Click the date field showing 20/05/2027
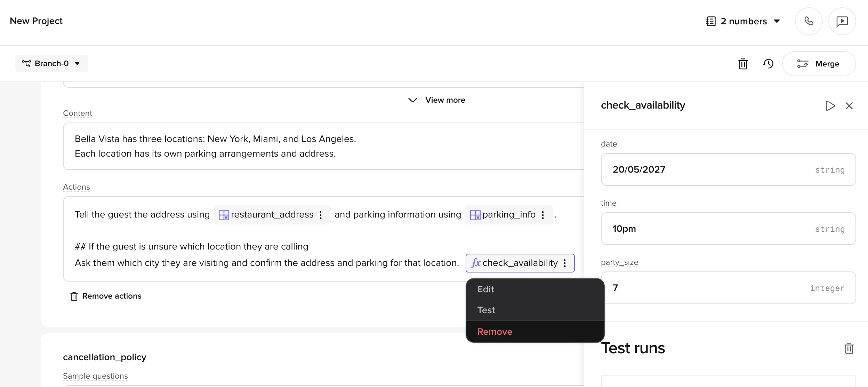This screenshot has height=387, width=868. coord(728,169)
